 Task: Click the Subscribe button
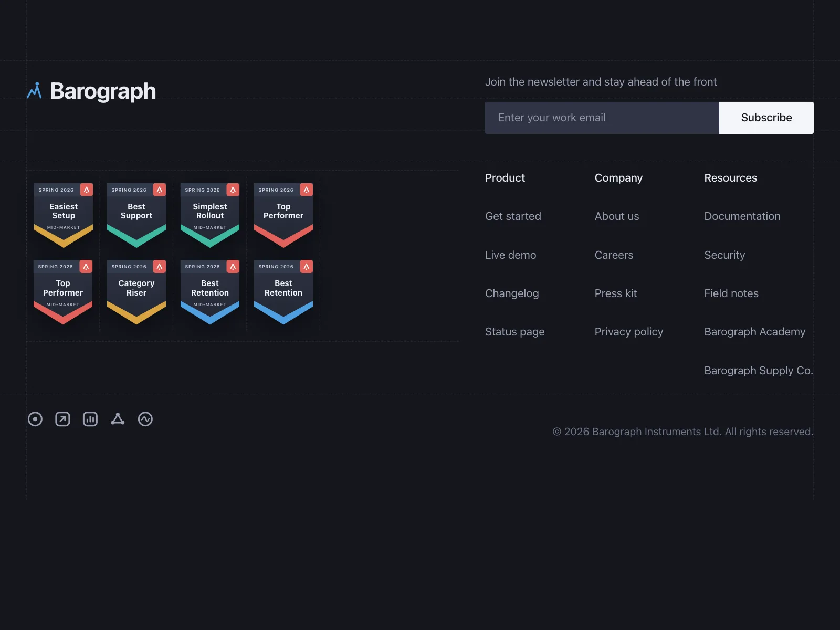tap(766, 118)
